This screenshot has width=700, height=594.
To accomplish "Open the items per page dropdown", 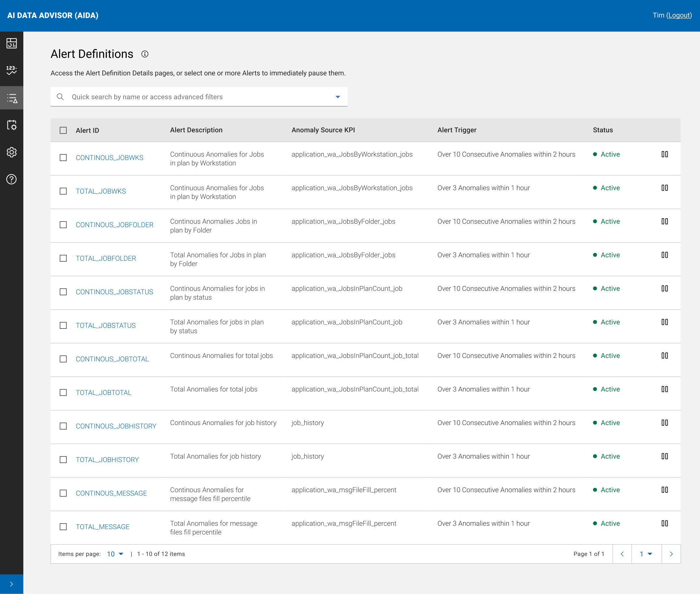I will (x=115, y=554).
